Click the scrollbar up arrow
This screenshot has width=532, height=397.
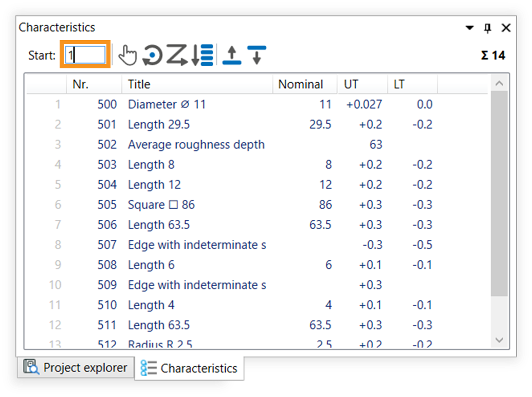(499, 84)
